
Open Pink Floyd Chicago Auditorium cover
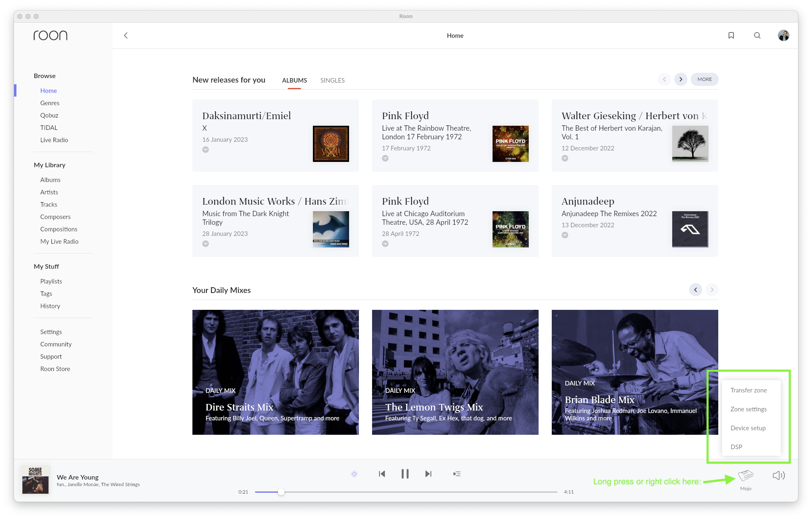[x=511, y=229]
